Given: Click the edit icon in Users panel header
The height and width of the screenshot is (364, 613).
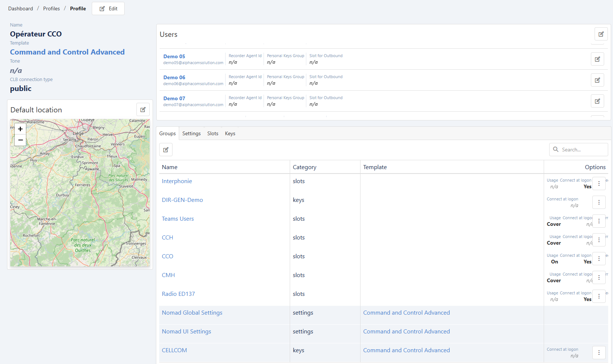Looking at the screenshot, I should (x=601, y=34).
